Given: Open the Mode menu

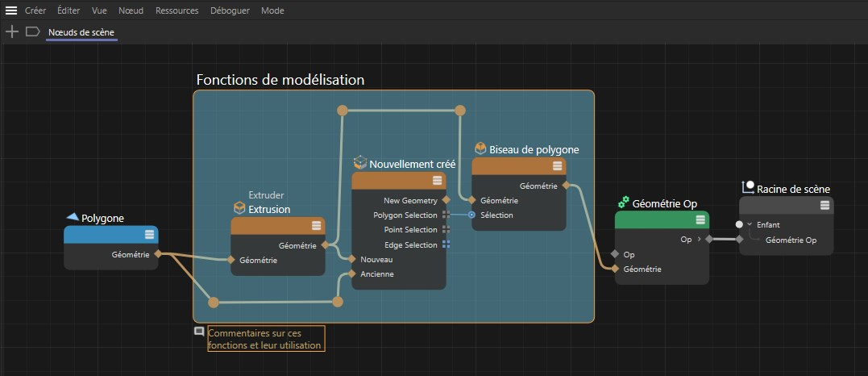Looking at the screenshot, I should coord(272,10).
